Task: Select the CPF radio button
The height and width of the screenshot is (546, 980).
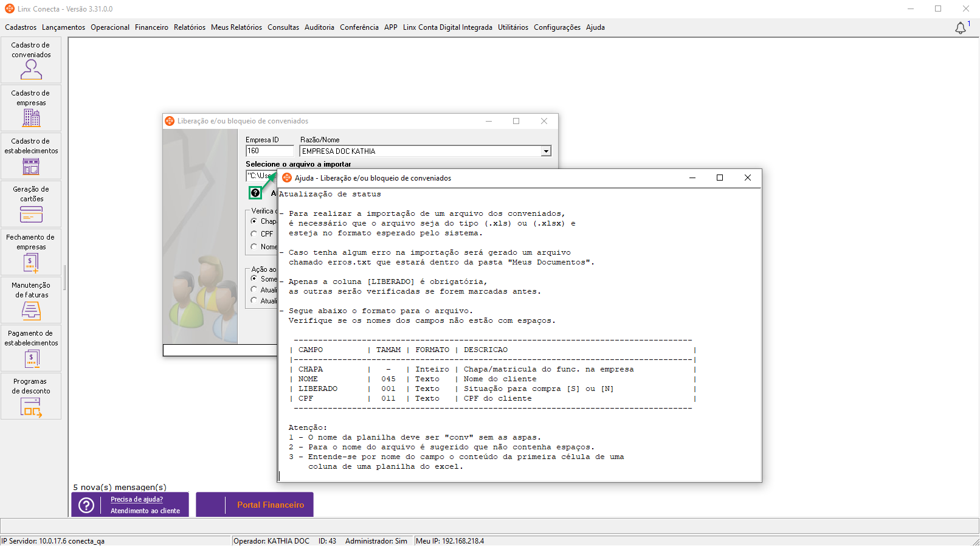Action: click(254, 233)
